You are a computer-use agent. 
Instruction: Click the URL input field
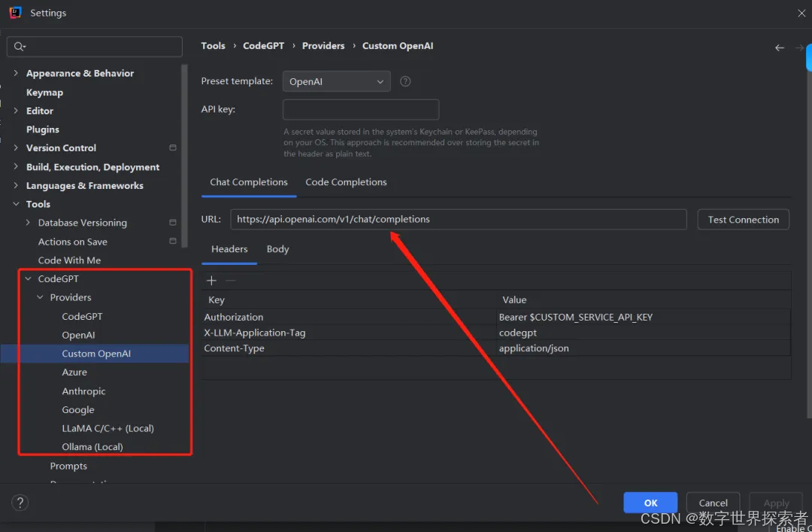[x=459, y=219]
